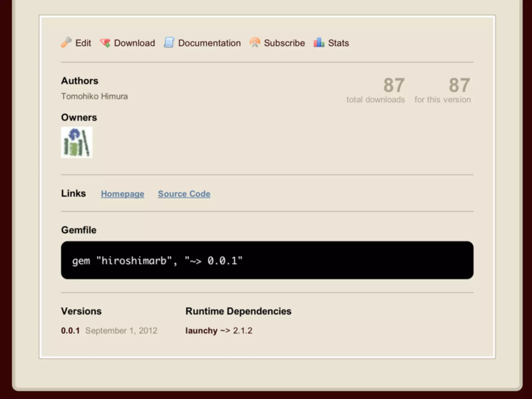Click the Gemfile code snippet box
532x399 pixels.
[267, 260]
